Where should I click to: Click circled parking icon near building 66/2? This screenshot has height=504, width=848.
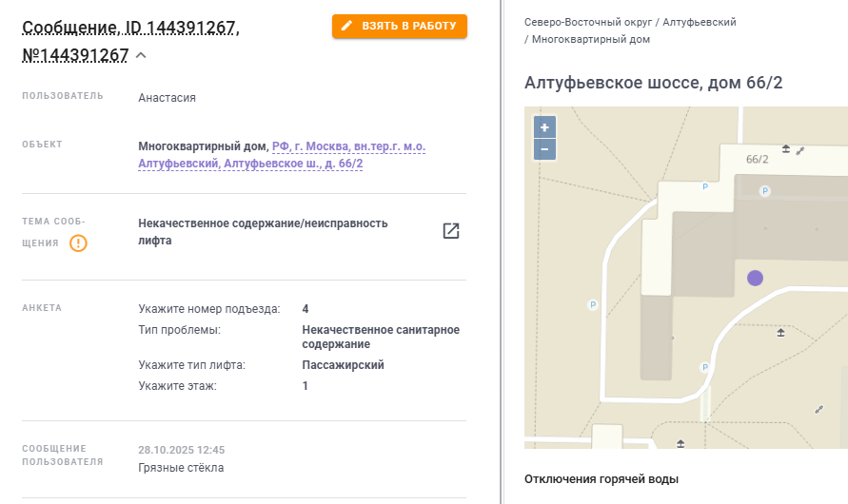765,191
